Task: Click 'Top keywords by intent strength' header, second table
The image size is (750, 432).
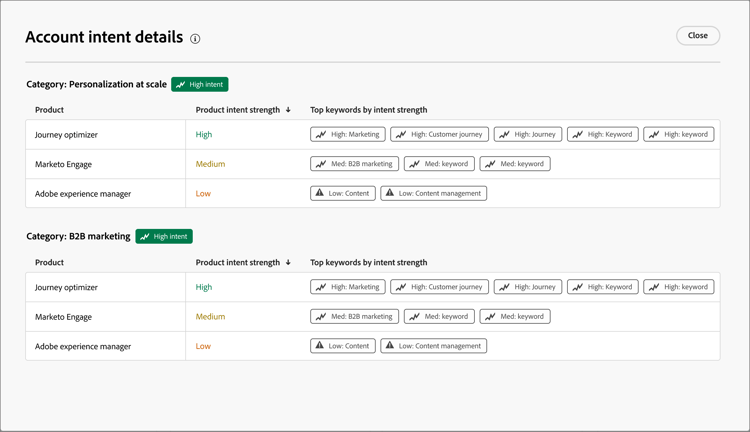Action: (368, 263)
